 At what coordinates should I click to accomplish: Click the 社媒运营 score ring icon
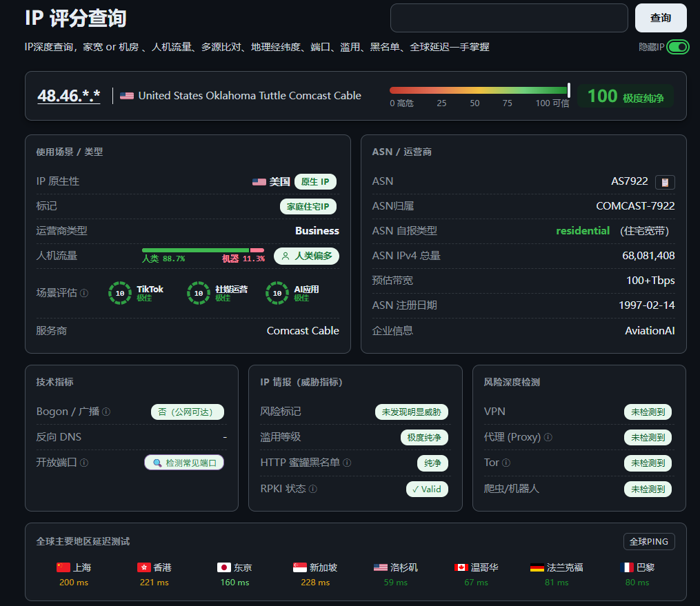pos(199,293)
